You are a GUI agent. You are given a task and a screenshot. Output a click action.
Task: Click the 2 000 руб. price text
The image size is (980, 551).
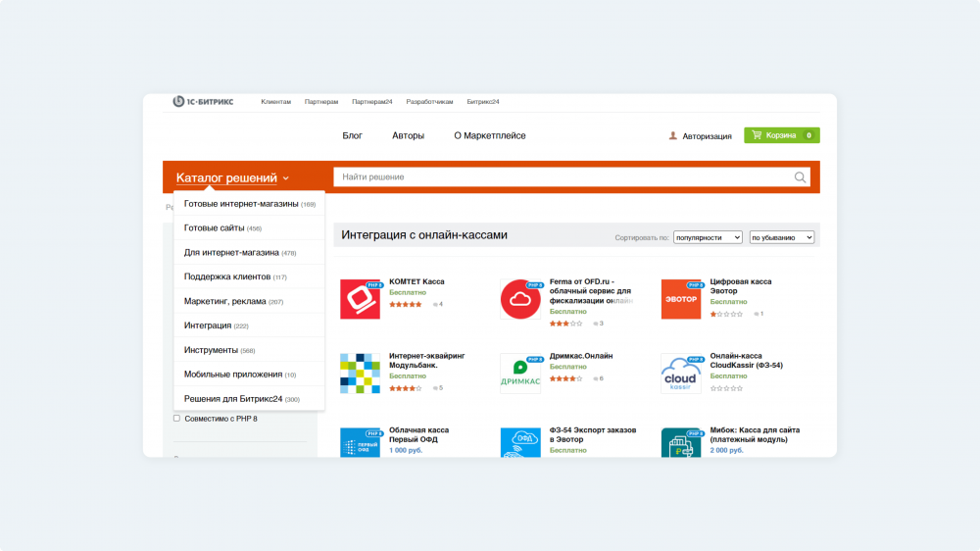point(727,450)
